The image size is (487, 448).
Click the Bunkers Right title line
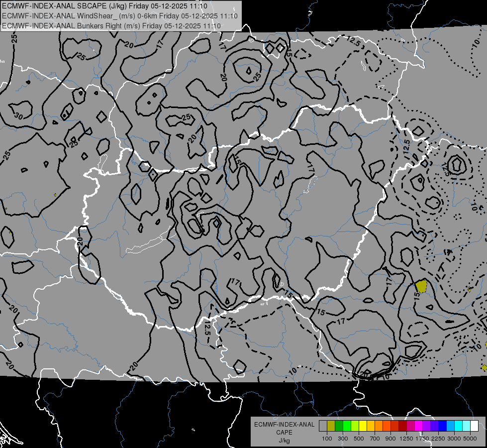click(111, 26)
